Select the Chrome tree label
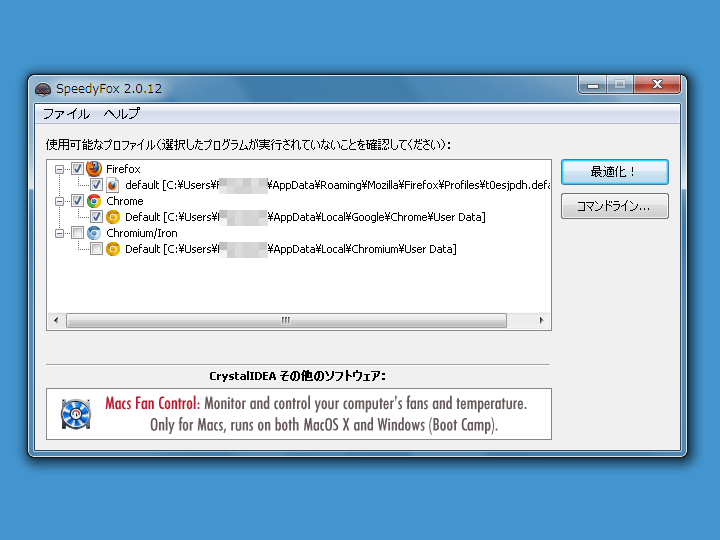The image size is (720, 540). (x=124, y=201)
